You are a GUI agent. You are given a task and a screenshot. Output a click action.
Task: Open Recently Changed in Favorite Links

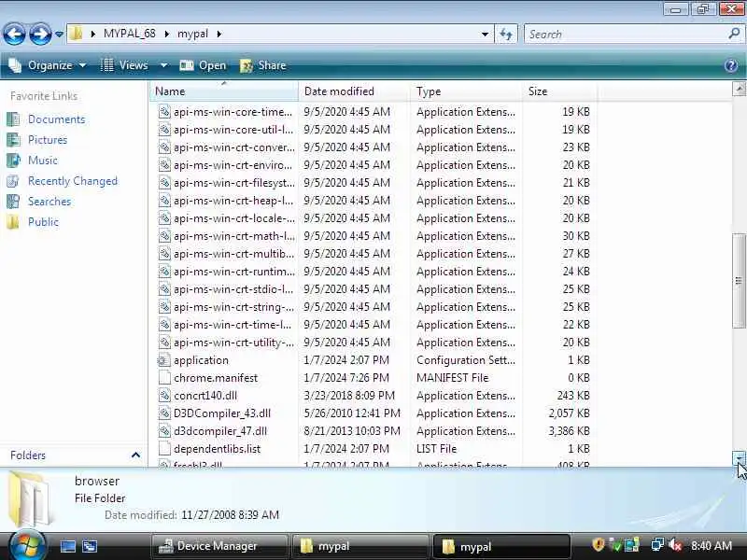point(73,181)
